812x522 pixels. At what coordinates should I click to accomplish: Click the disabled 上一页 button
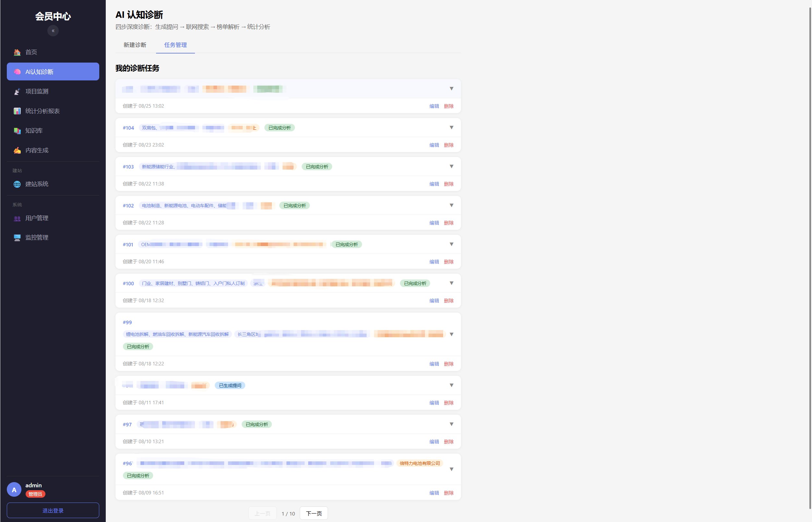click(262, 514)
